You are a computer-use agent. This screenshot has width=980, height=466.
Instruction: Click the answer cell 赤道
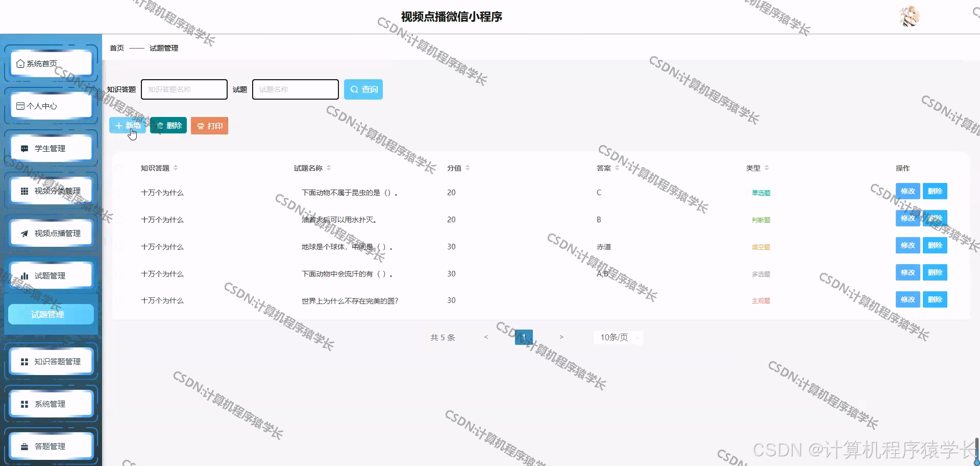coord(604,247)
